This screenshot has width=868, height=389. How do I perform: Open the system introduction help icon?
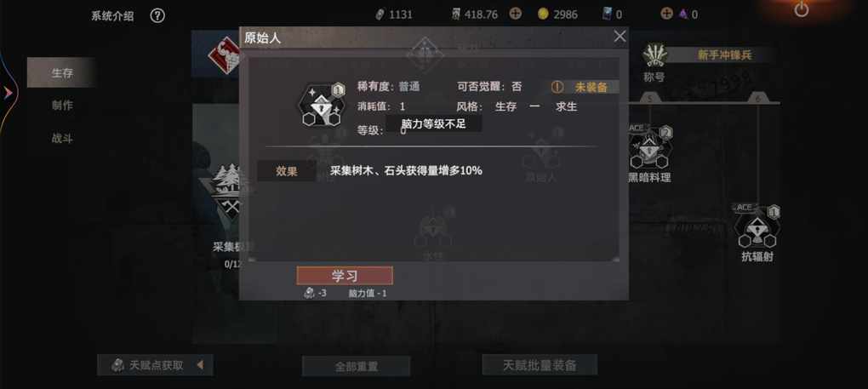tap(157, 15)
